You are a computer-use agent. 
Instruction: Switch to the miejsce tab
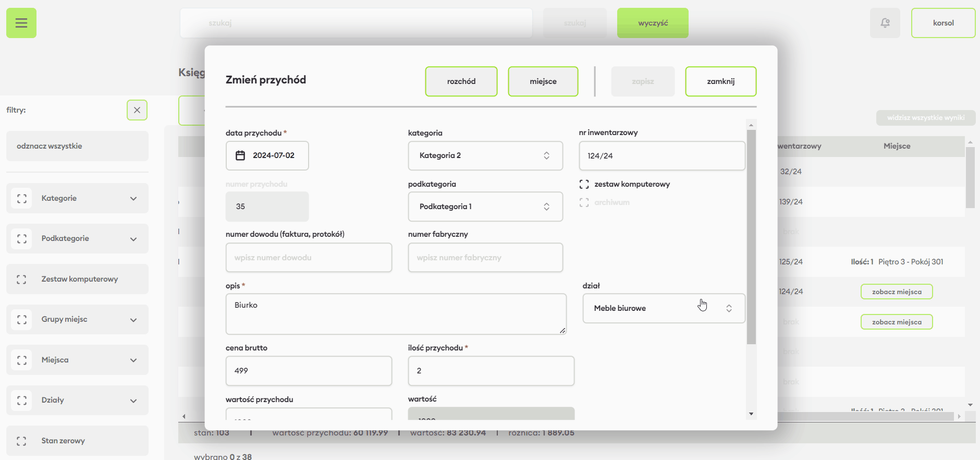pos(543,81)
